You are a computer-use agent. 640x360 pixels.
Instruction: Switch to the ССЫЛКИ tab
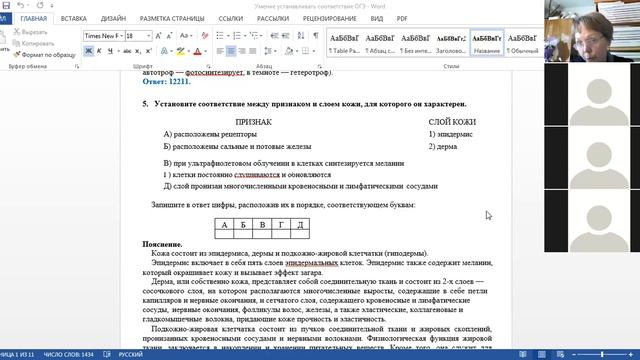point(231,19)
